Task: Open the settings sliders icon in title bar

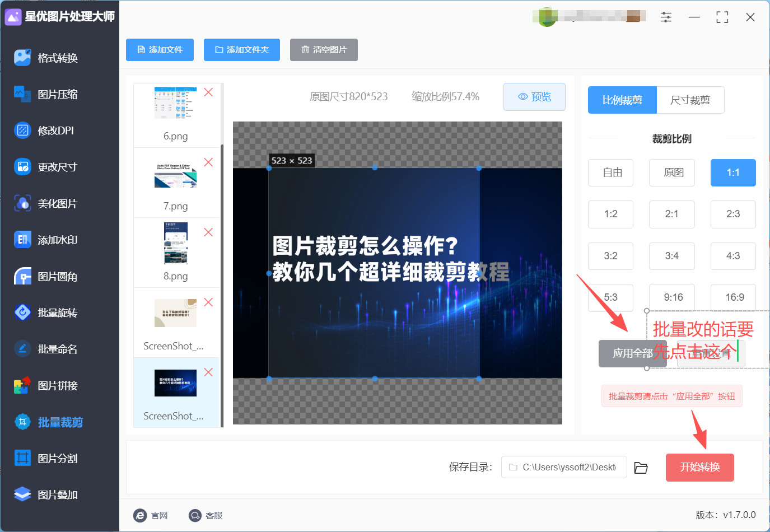Action: click(x=666, y=17)
